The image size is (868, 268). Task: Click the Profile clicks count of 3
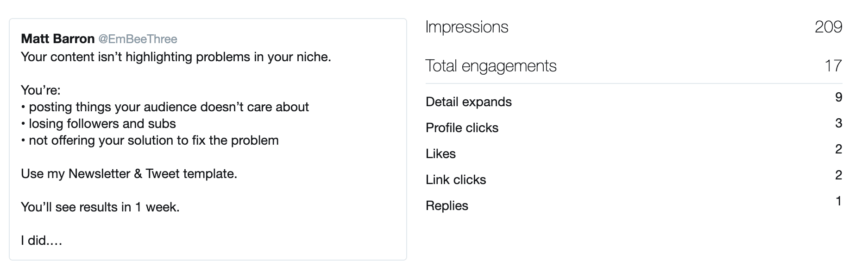pos(838,123)
